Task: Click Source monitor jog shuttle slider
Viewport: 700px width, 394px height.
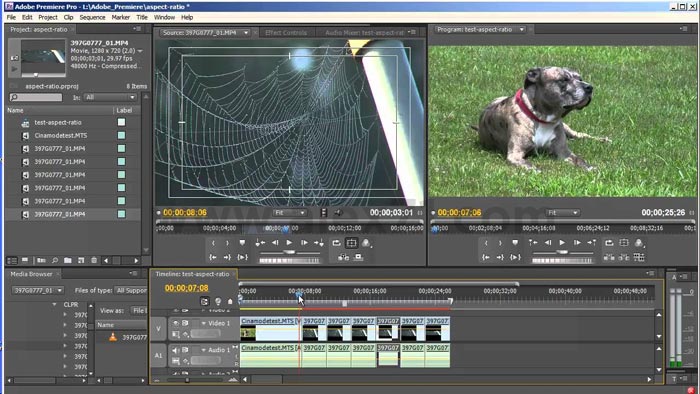Action: tap(289, 252)
